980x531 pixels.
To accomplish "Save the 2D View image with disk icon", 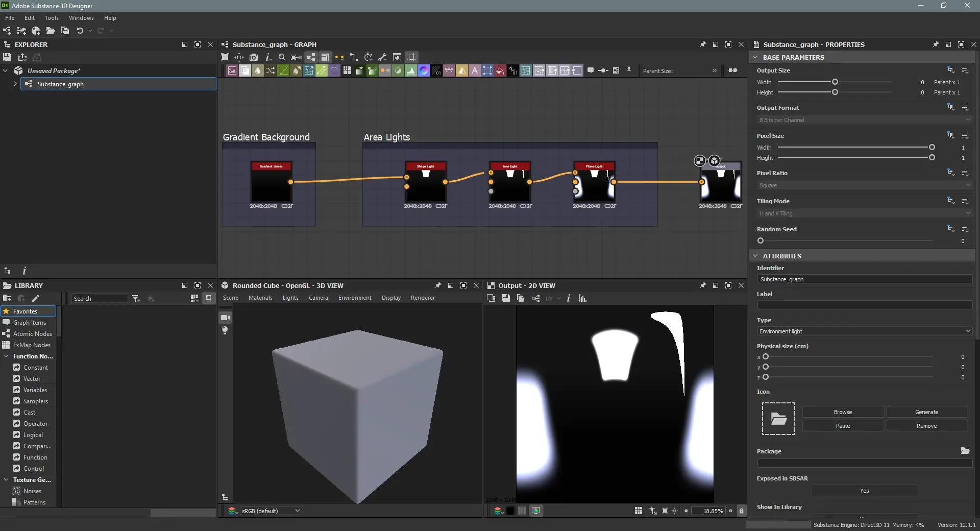I will [505, 299].
